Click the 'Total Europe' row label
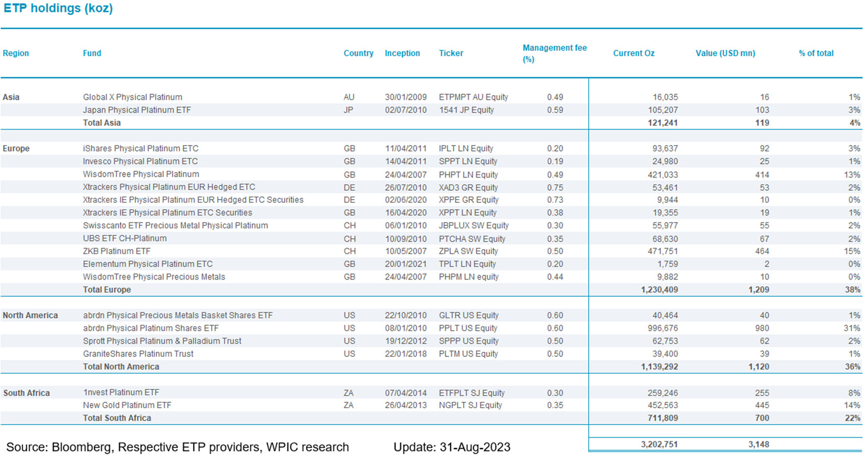This screenshot has width=868, height=456. pyautogui.click(x=107, y=289)
